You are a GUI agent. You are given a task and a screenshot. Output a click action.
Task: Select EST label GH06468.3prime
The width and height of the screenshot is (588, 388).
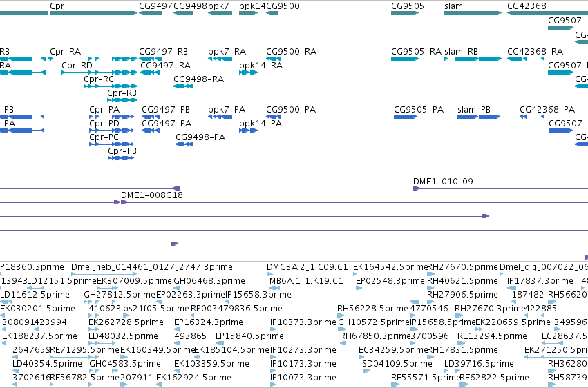coord(209,281)
